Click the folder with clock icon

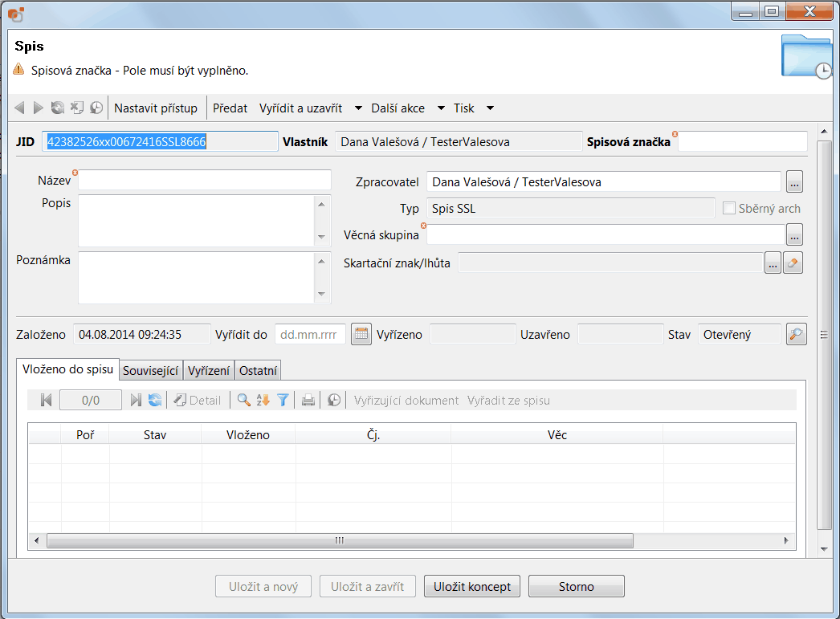pyautogui.click(x=806, y=57)
